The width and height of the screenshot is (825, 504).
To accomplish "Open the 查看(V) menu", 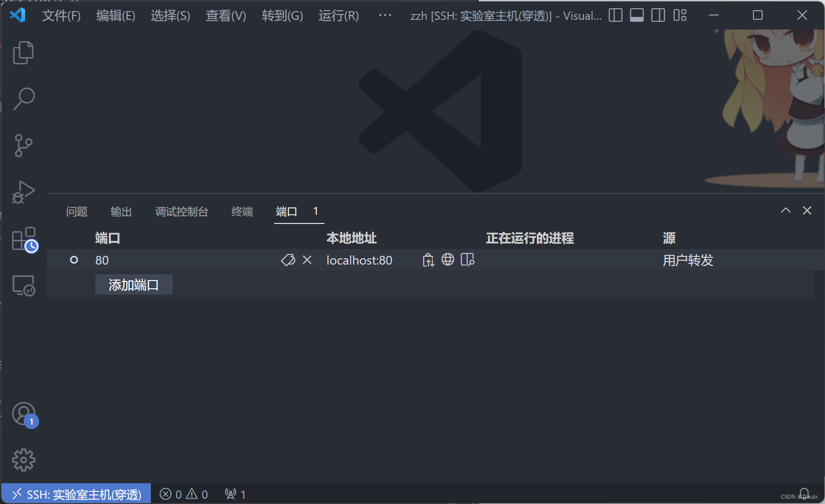I will pos(226,15).
